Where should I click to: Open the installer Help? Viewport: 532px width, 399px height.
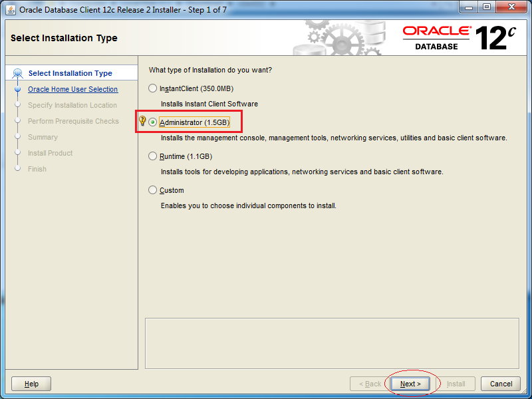pos(31,384)
